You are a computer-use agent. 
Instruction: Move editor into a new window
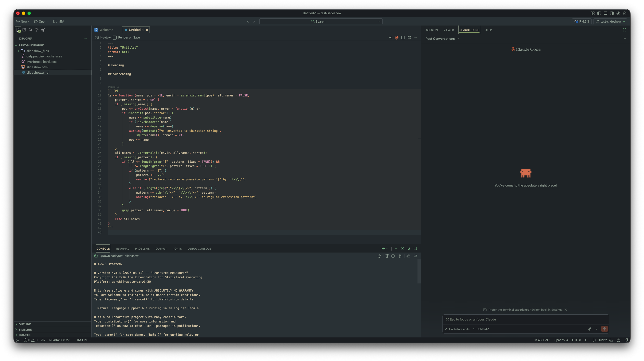409,38
